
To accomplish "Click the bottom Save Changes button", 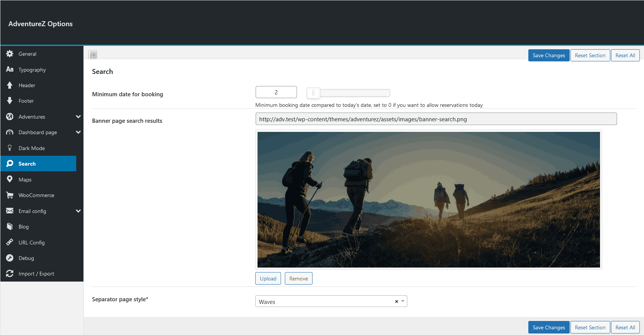I will pyautogui.click(x=549, y=327).
